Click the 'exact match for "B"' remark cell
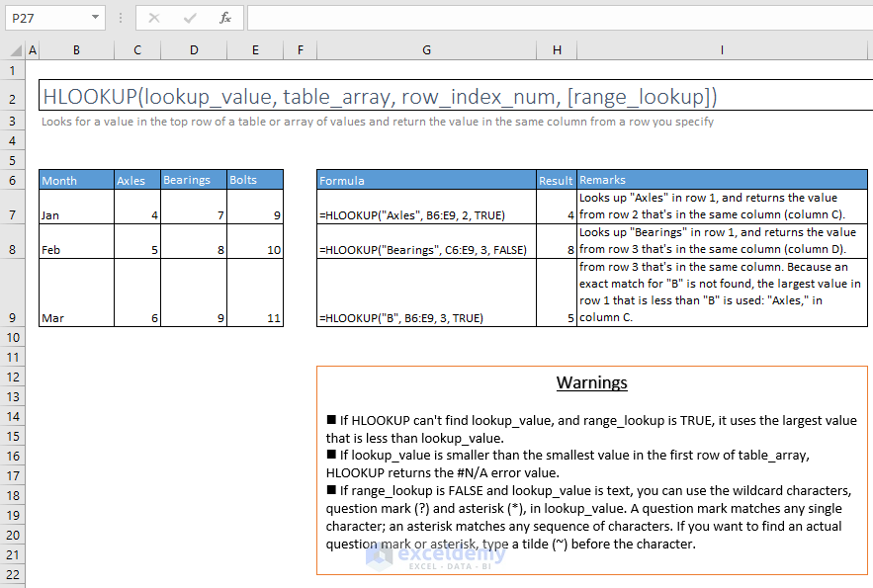Screen dimensions: 873x588 [722, 293]
